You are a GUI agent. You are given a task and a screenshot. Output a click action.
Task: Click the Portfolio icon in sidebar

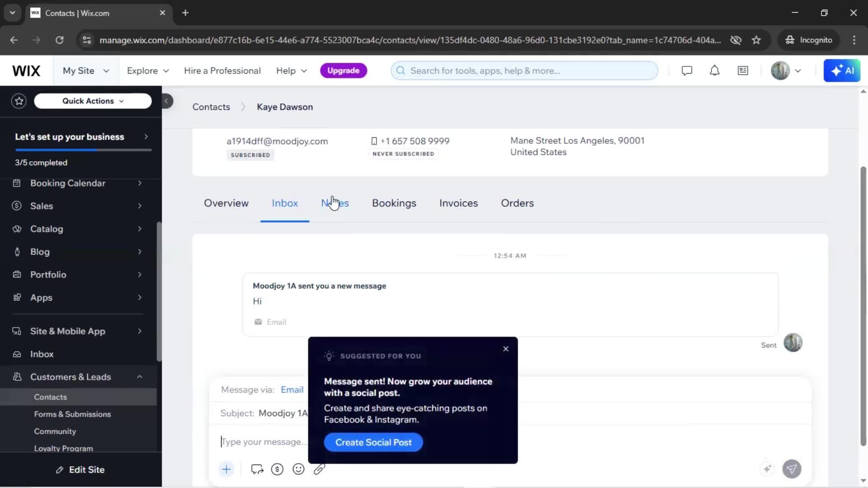click(17, 274)
